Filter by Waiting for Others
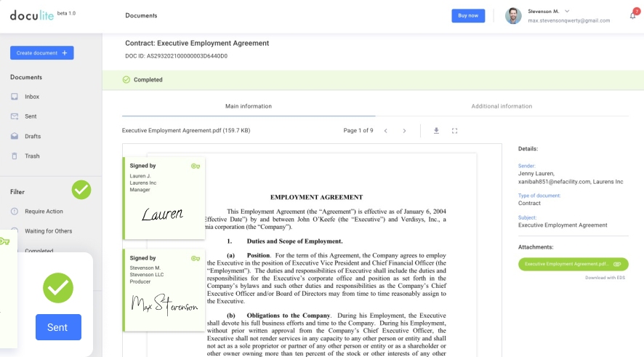Screen dimensions: 644x357 click(x=48, y=231)
